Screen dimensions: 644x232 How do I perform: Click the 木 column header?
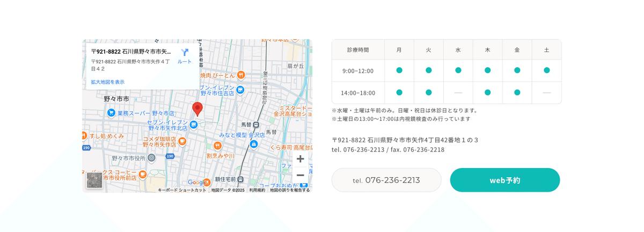488,49
